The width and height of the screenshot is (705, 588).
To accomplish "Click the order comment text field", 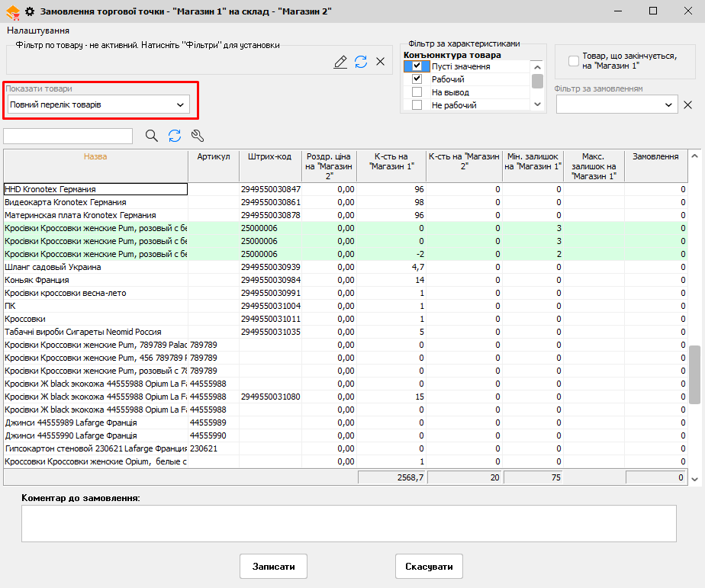I will tap(349, 523).
